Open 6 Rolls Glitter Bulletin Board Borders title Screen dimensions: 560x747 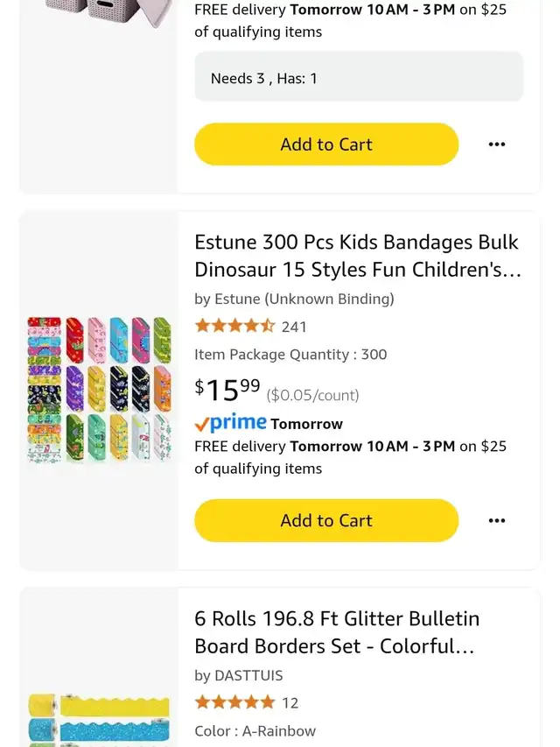coord(337,632)
